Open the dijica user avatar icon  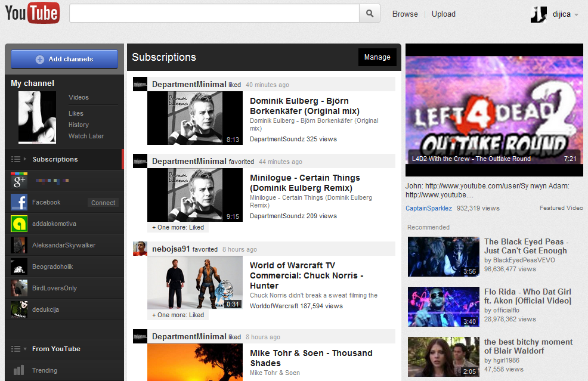tap(539, 14)
